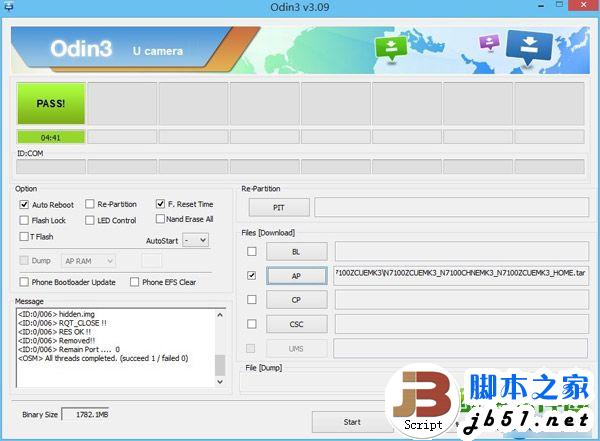Enable the T Flash checkbox
The width and height of the screenshot is (600, 441).
pyautogui.click(x=24, y=237)
